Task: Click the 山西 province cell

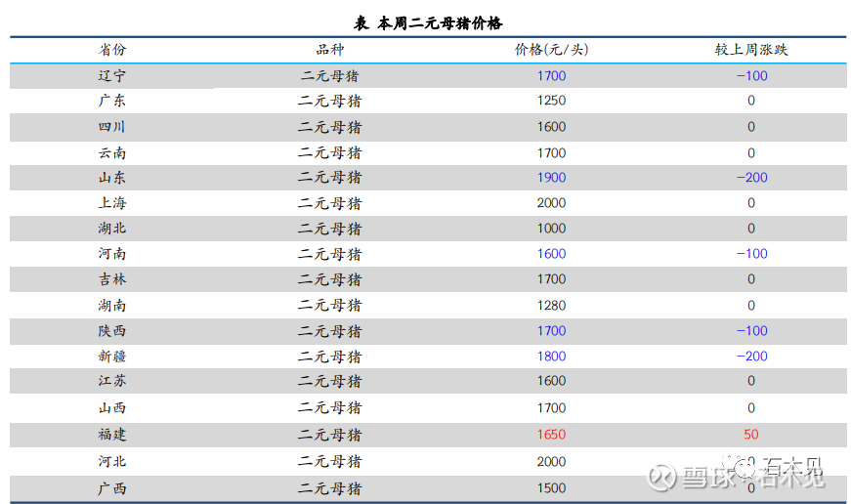Action: click(x=112, y=408)
